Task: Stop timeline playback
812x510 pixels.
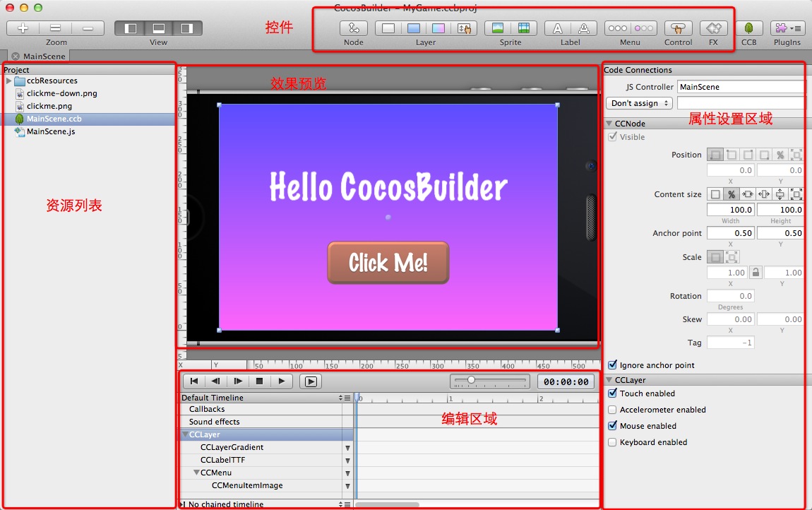Action: tap(259, 381)
